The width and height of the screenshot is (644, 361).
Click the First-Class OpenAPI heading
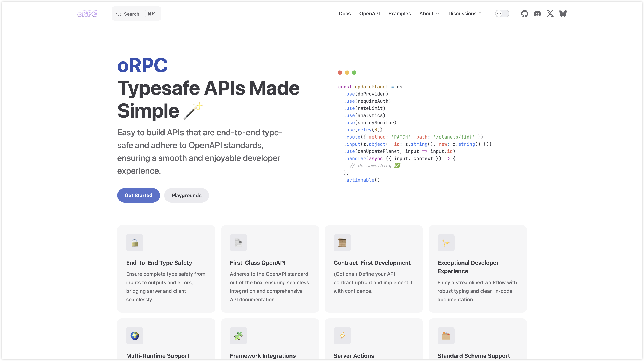point(257,263)
